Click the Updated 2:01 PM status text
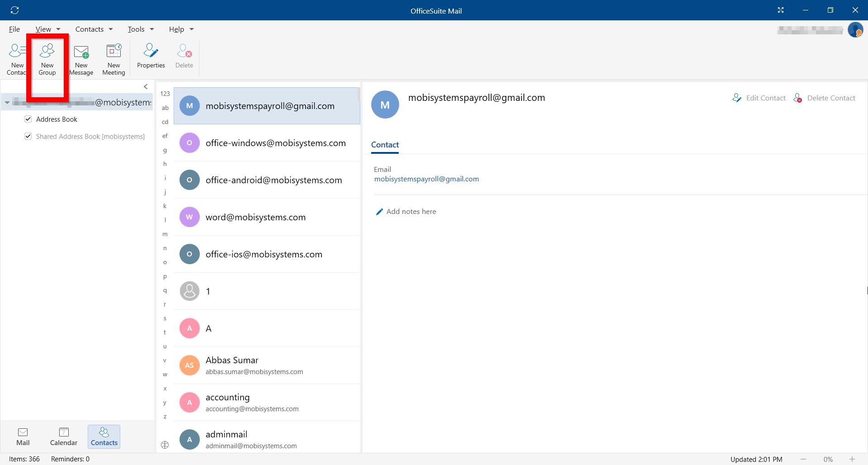Viewport: 868px width, 465px height. [x=756, y=459]
